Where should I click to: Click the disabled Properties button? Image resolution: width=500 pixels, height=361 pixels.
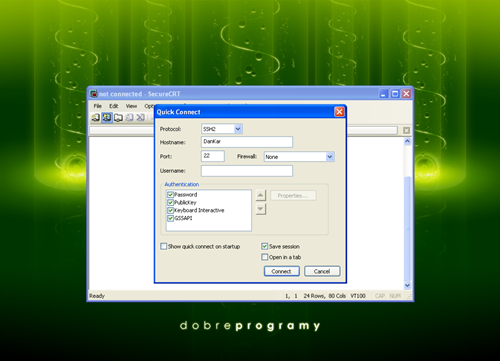pyautogui.click(x=293, y=196)
